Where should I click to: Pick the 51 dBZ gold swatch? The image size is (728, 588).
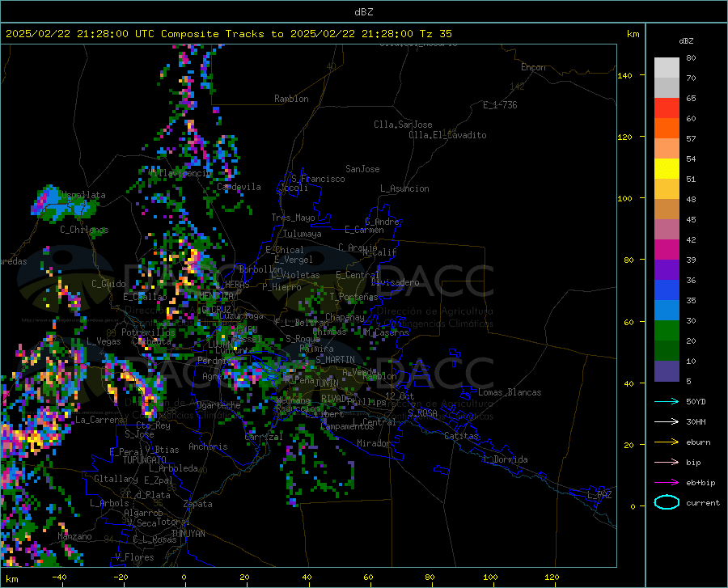pyautogui.click(x=667, y=189)
